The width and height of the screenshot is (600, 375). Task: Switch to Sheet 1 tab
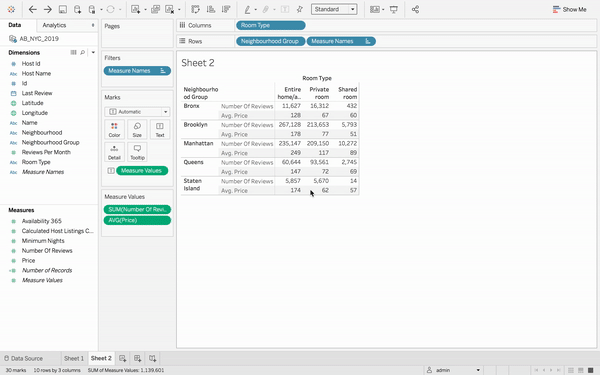point(74,359)
